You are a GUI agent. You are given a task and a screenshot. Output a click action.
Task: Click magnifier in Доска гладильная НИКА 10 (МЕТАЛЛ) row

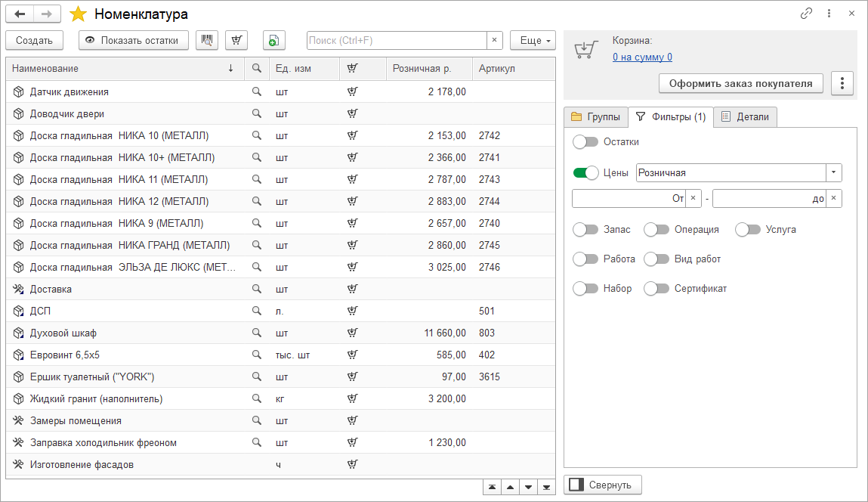tap(256, 135)
